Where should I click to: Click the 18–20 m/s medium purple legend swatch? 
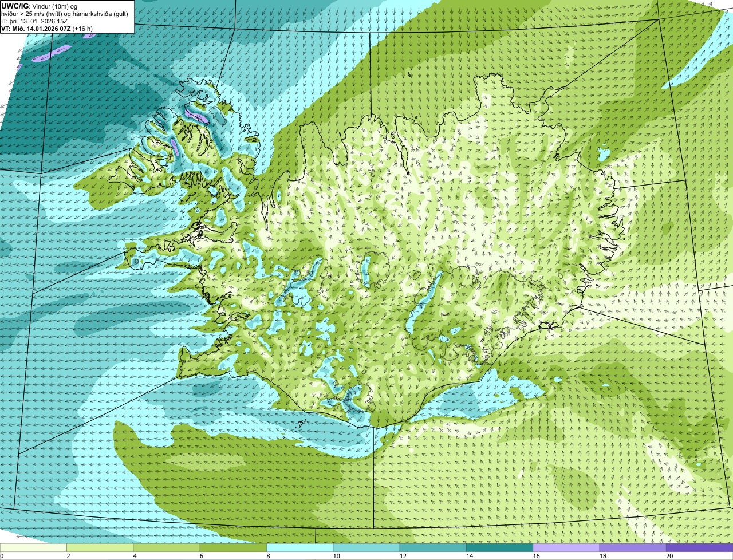point(633,548)
